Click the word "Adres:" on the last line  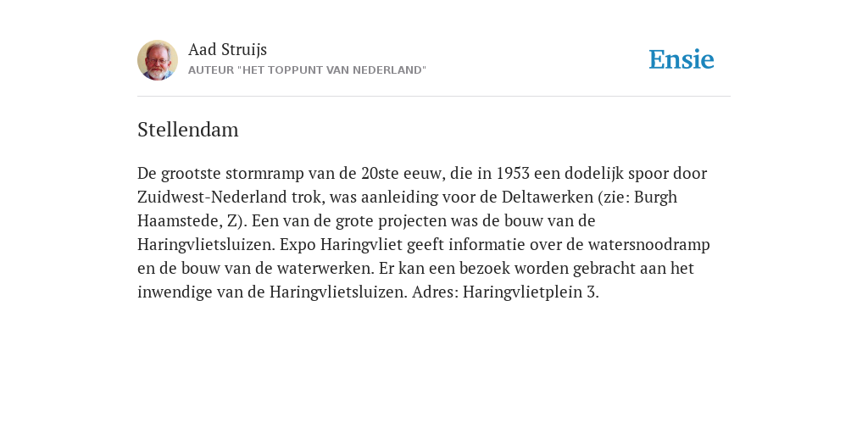click(435, 292)
